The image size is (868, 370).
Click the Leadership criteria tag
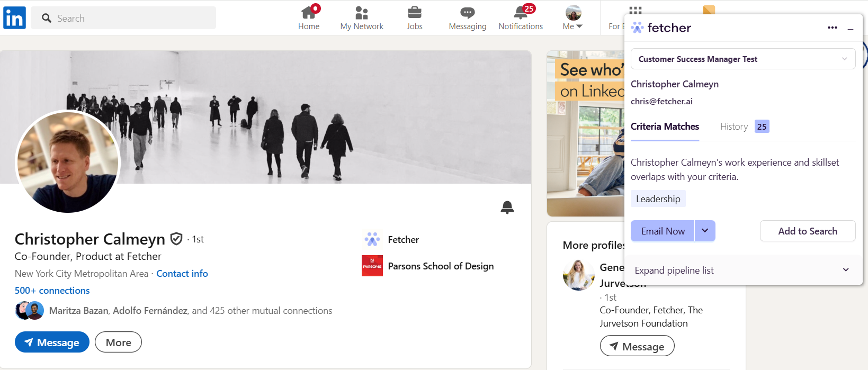pos(658,199)
